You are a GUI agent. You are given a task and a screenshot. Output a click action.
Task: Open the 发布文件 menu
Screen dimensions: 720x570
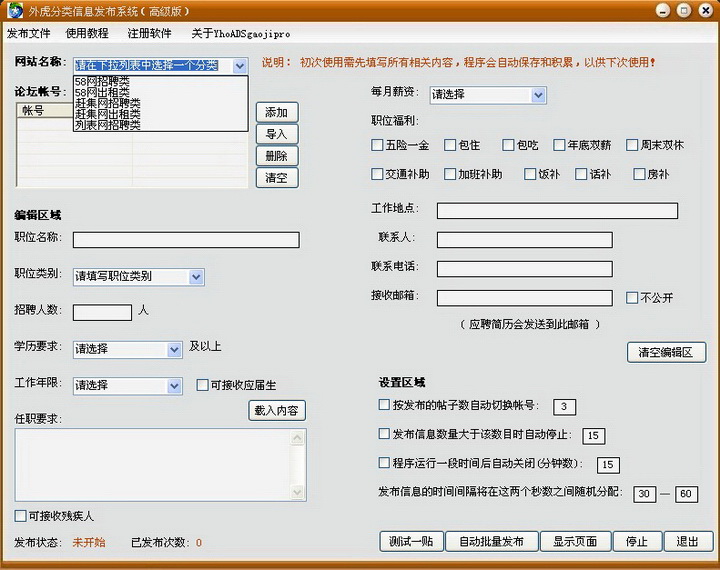click(x=28, y=34)
